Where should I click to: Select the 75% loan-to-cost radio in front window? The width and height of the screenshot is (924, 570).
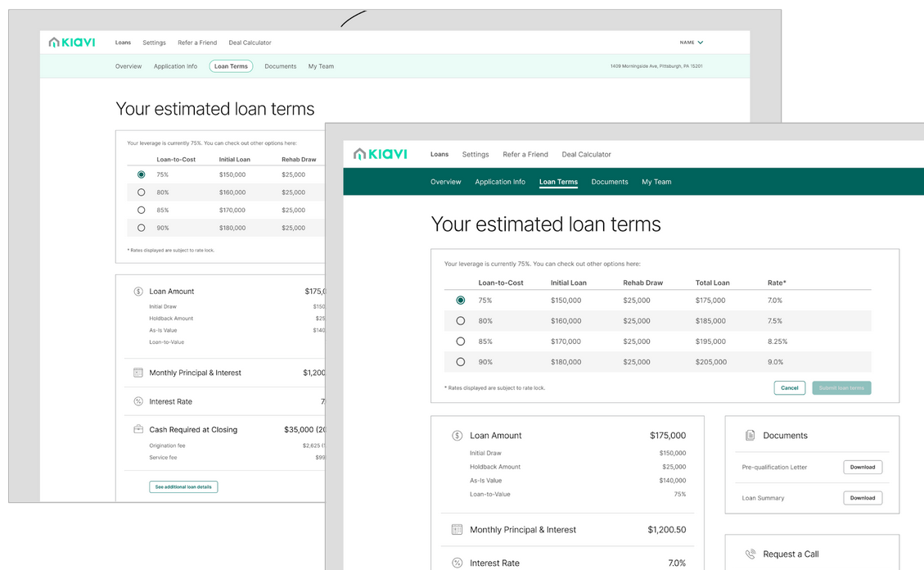coord(460,300)
